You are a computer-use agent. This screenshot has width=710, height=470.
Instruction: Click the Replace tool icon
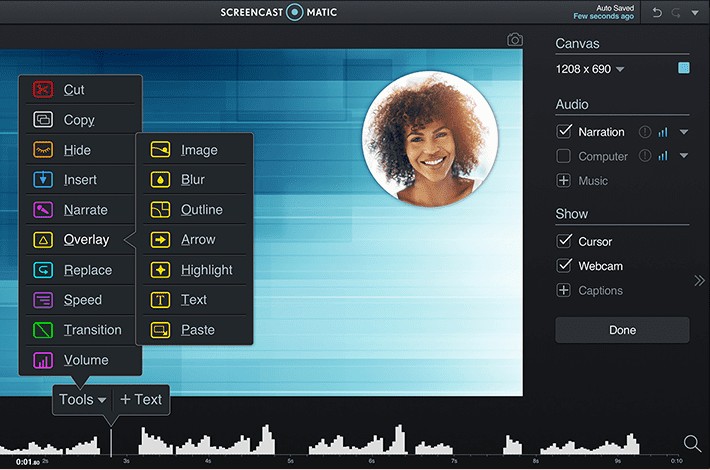click(43, 270)
